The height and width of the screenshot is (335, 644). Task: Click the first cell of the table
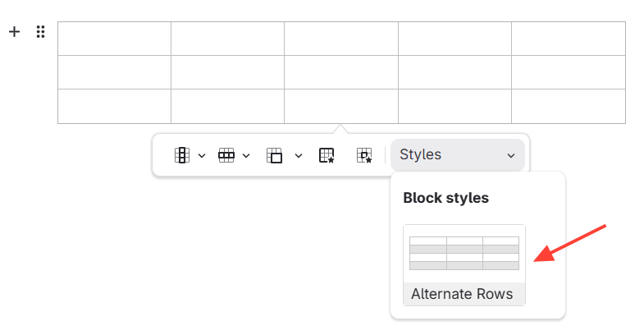click(114, 39)
